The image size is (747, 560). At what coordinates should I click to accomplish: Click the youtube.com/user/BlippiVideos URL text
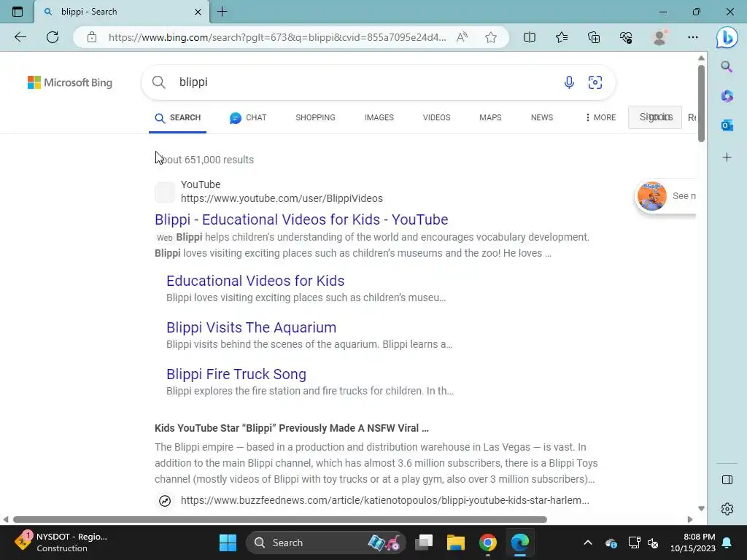(x=282, y=198)
